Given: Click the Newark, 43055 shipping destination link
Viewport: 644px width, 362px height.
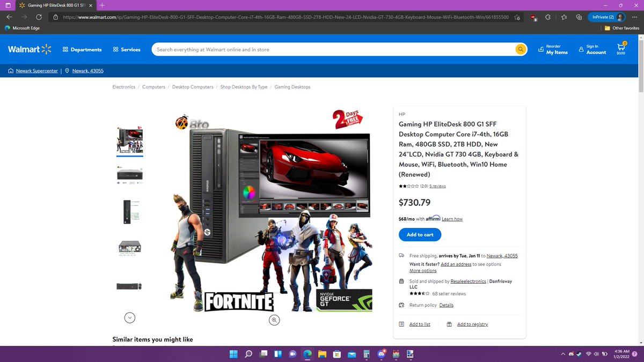Looking at the screenshot, I should [502, 256].
